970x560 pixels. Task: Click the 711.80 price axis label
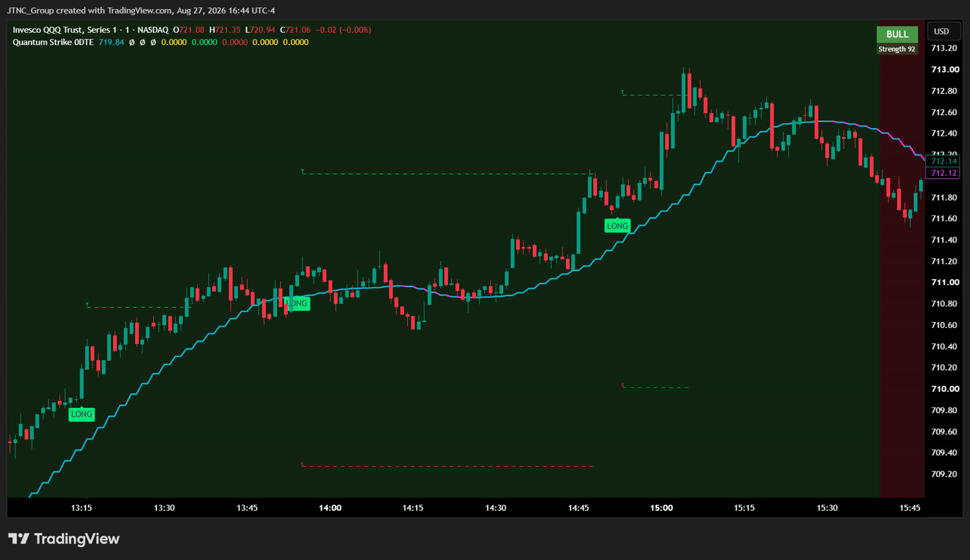[944, 198]
